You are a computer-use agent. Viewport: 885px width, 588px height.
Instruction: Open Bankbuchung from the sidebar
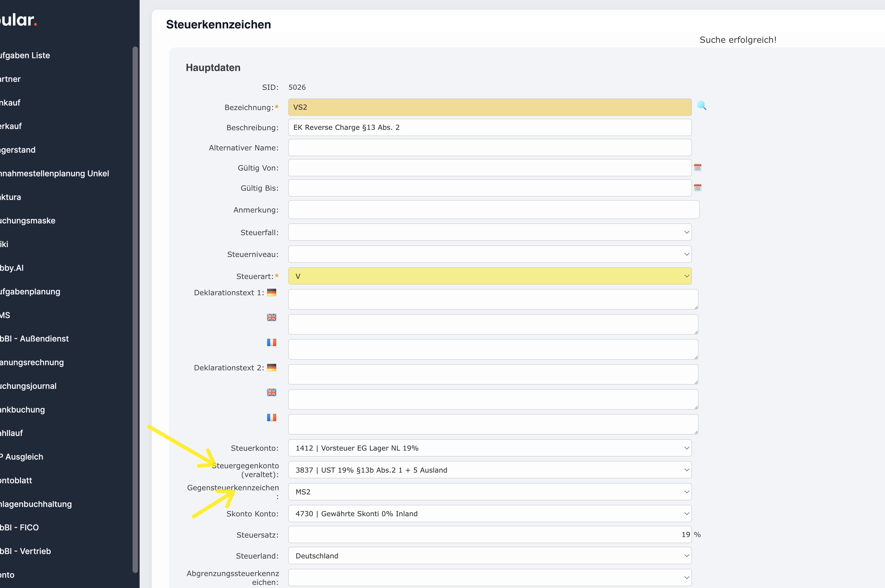22,409
